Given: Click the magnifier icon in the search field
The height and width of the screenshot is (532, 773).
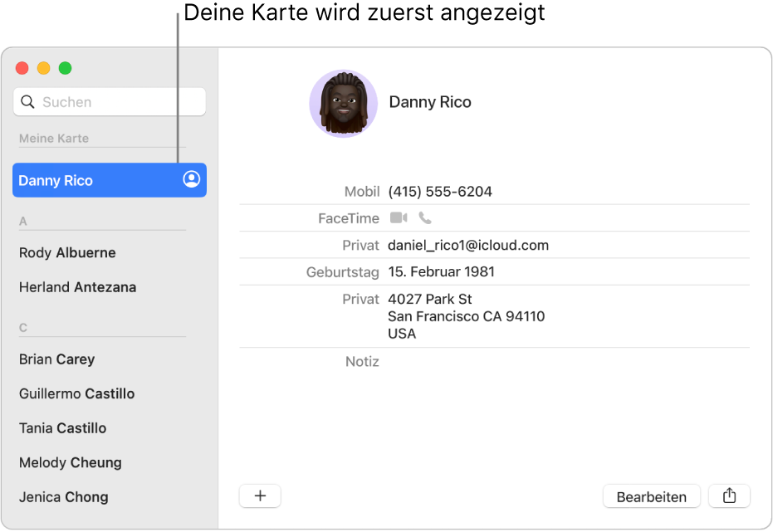Looking at the screenshot, I should [x=26, y=101].
